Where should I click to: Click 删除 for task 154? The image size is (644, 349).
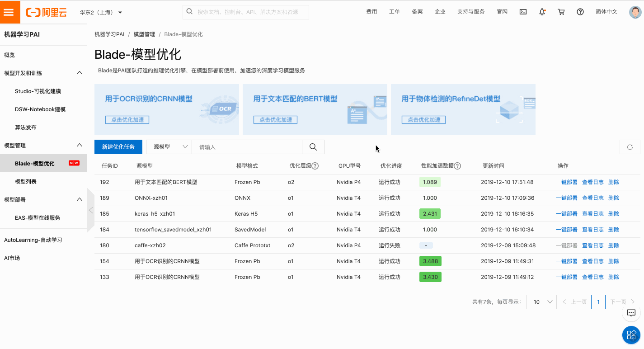(614, 261)
